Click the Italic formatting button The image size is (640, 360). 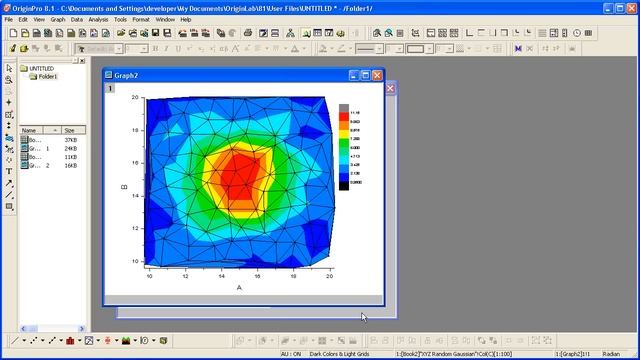166,49
